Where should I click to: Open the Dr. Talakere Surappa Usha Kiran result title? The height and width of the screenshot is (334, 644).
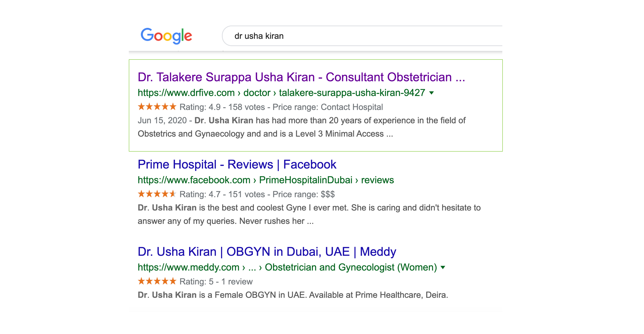point(301,77)
